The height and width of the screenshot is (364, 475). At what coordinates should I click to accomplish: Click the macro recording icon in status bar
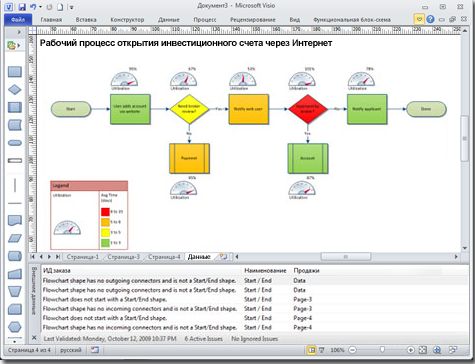(95, 350)
